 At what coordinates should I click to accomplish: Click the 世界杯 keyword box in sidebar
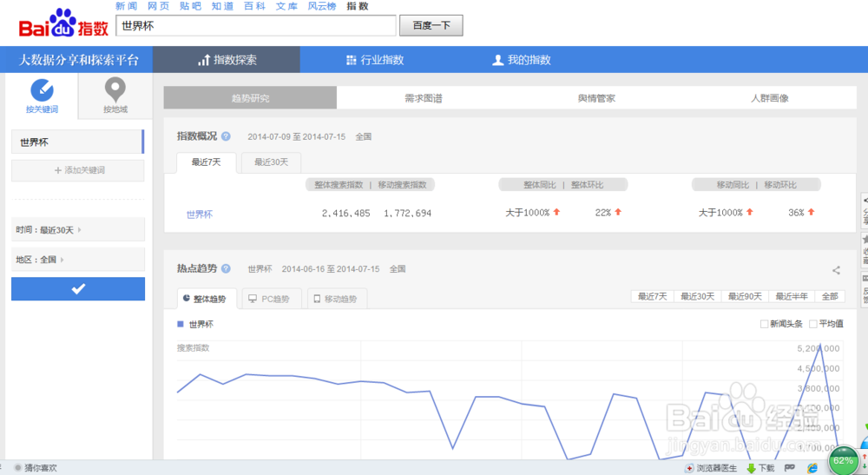77,142
